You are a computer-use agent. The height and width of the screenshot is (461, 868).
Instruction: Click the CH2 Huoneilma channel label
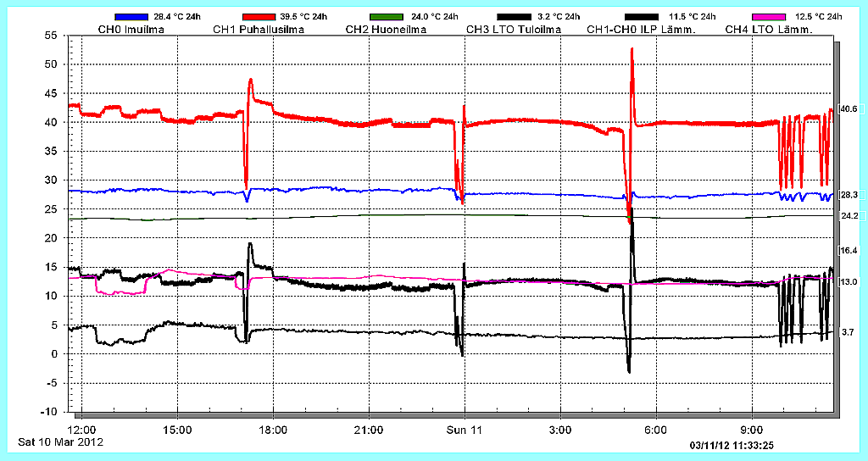pyautogui.click(x=387, y=30)
